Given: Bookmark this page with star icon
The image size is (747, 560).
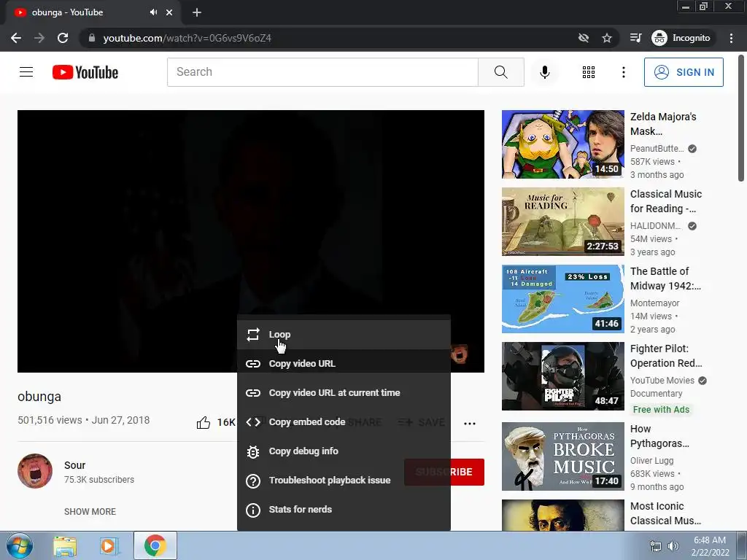Looking at the screenshot, I should tap(606, 38).
